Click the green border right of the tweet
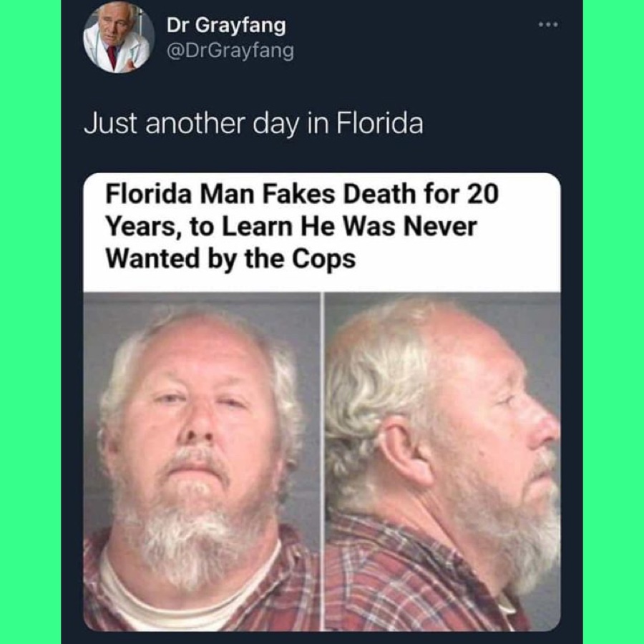The height and width of the screenshot is (644, 644). point(613,322)
